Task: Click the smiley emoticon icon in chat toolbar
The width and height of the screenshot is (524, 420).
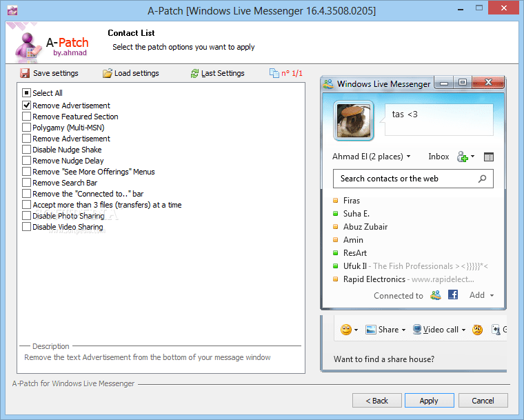Action: click(x=346, y=330)
